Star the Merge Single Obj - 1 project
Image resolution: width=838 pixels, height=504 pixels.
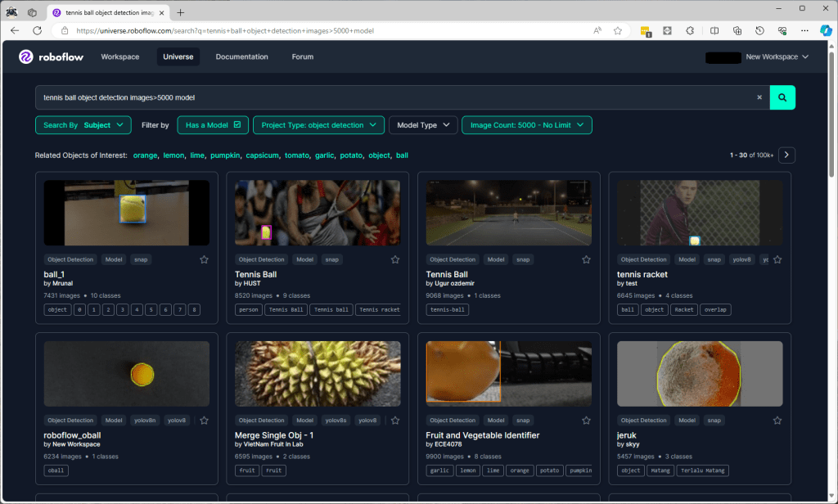395,421
